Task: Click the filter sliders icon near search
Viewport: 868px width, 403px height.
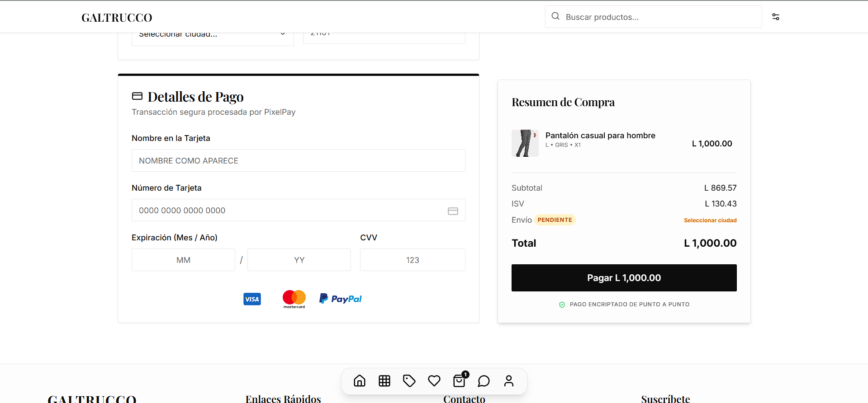Action: [776, 17]
